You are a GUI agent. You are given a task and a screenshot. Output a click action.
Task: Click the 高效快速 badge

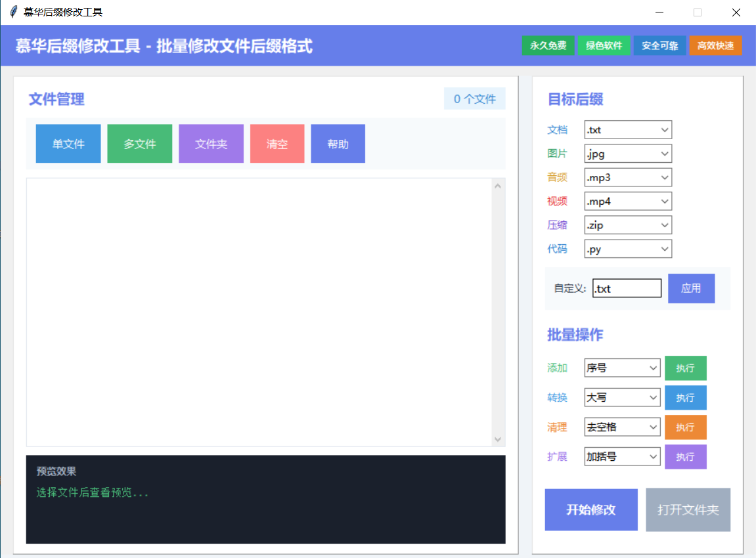click(715, 46)
